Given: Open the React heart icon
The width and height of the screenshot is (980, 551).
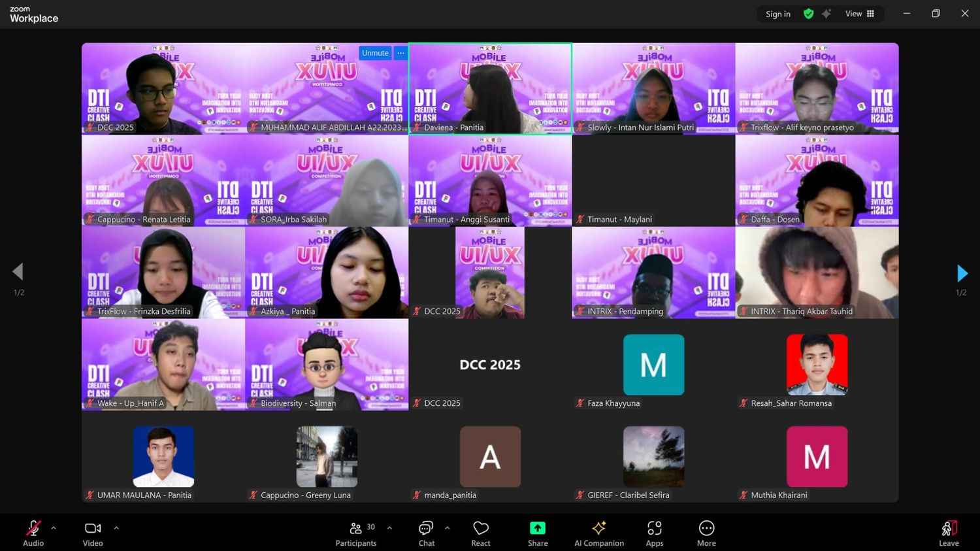Looking at the screenshot, I should [481, 528].
